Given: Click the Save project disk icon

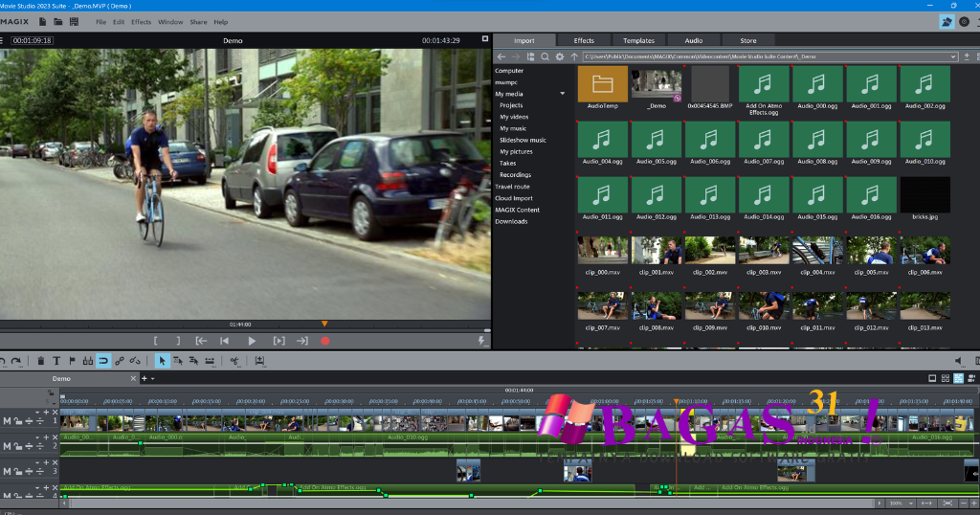Looking at the screenshot, I should (x=74, y=22).
